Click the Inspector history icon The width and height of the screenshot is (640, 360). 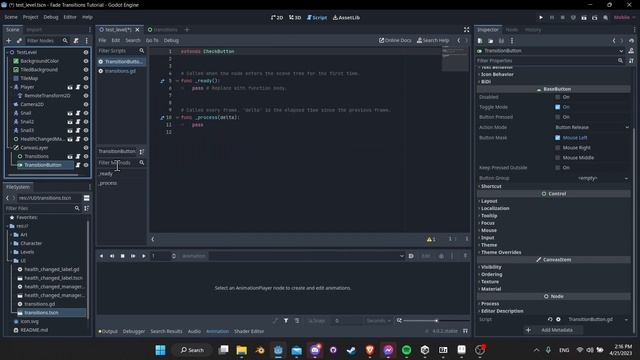[631, 41]
